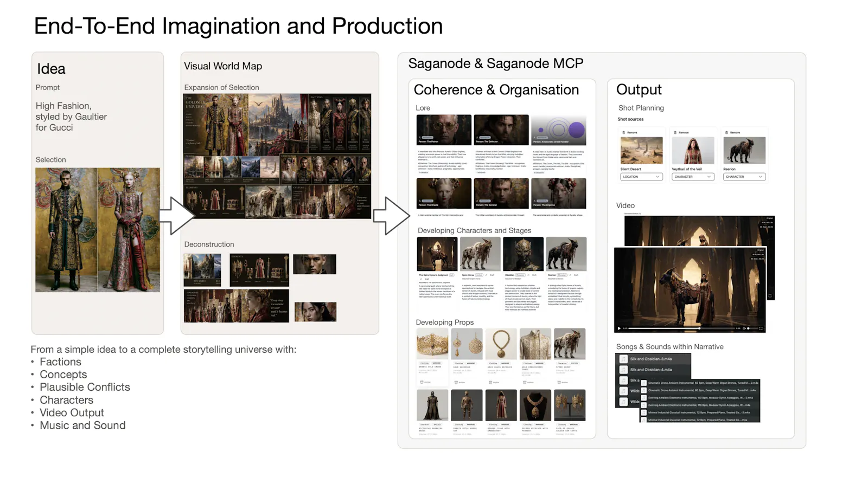Mute the front video's speaker icon
868x484 pixels.
(x=744, y=328)
